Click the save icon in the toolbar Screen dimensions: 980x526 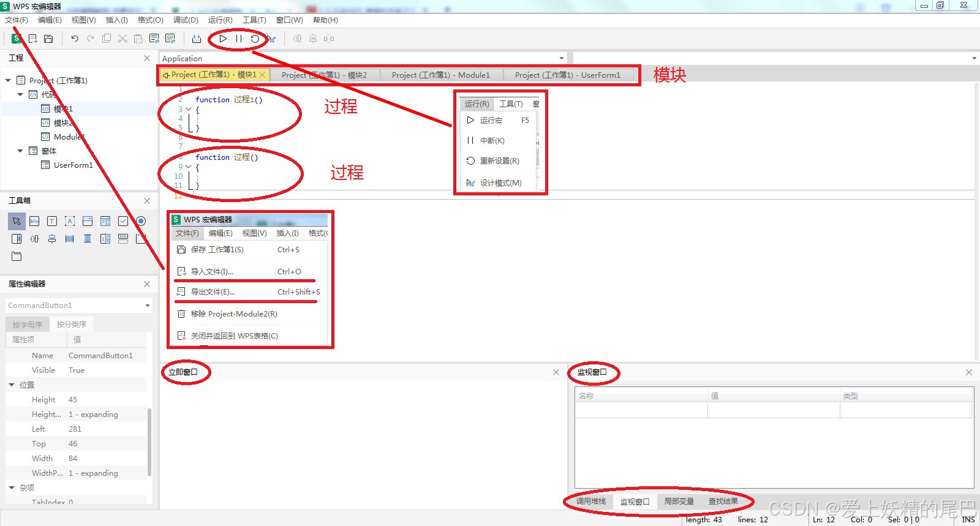click(48, 39)
